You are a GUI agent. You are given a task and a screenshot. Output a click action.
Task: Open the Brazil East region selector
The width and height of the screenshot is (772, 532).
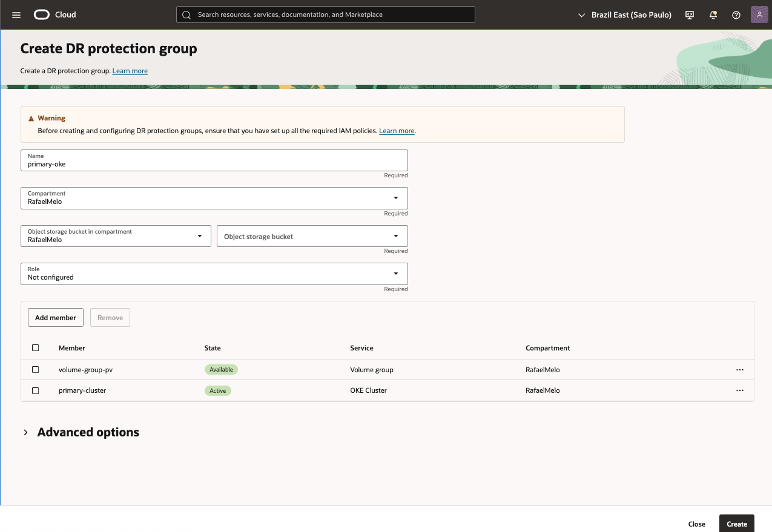pos(625,15)
